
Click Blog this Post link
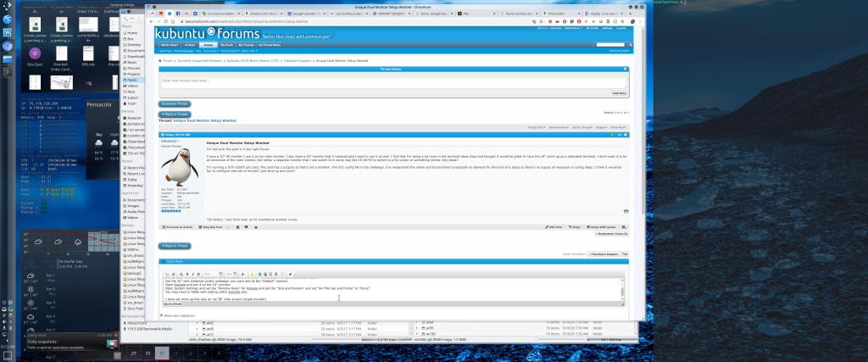(210, 227)
